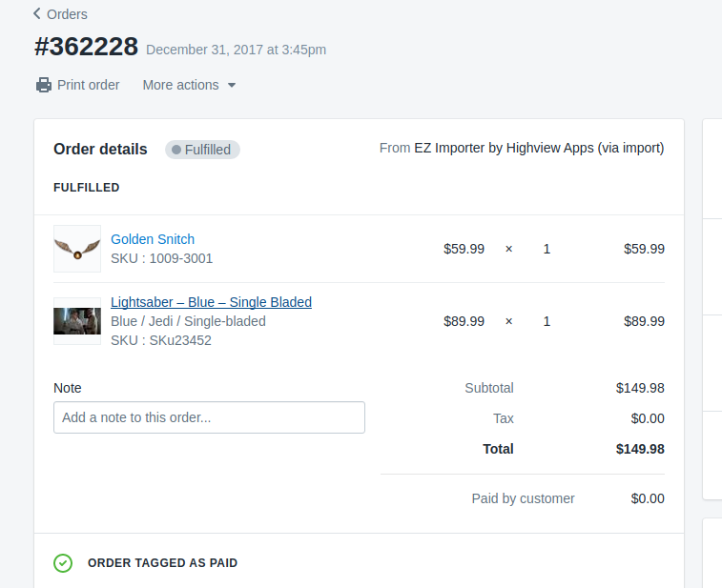Click the order number #362228 heading
This screenshot has height=588, width=722.
pos(86,46)
